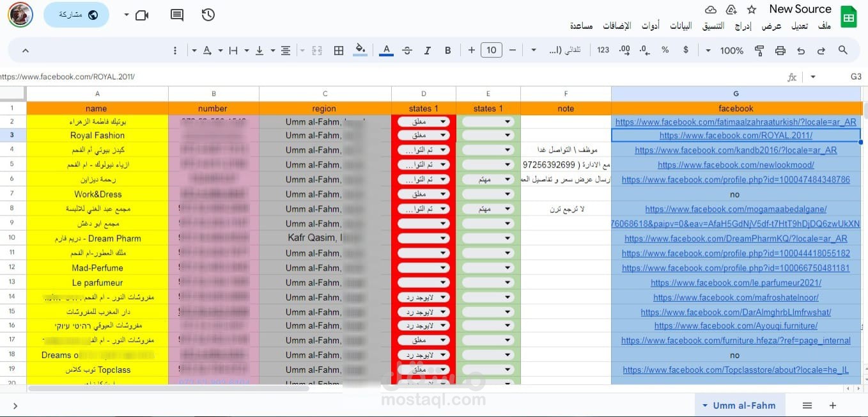Image resolution: width=868 pixels, height=417 pixels.
Task: Open the kandb2016 Facebook link
Action: pyautogui.click(x=736, y=150)
